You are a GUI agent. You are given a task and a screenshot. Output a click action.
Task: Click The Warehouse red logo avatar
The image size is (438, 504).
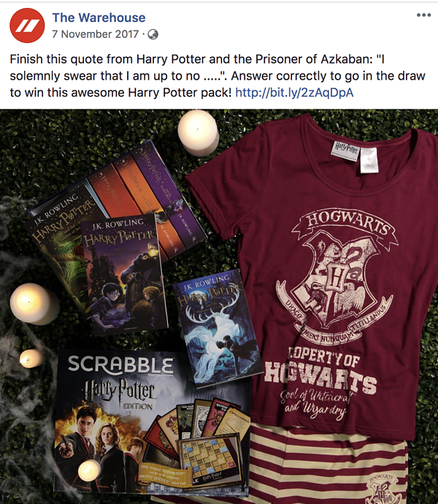pos(27,26)
